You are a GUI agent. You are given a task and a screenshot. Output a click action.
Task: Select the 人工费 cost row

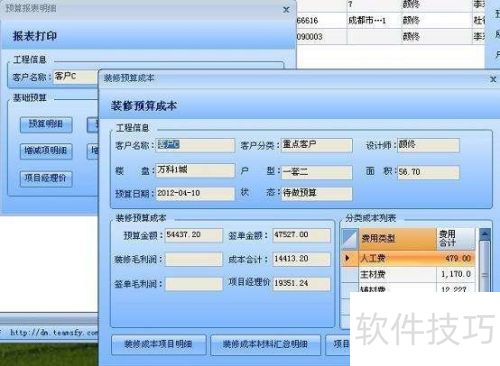tap(408, 258)
